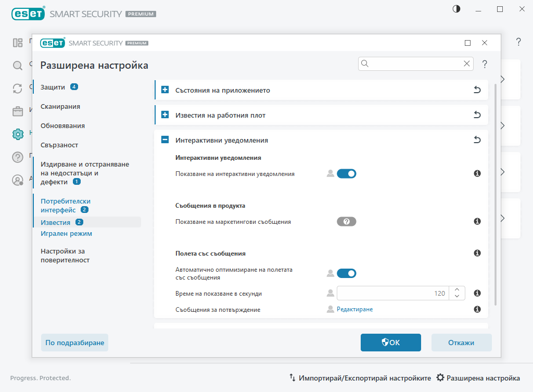The height and width of the screenshot is (392, 533).
Task: Disable showing interactive notifications
Action: pos(347,173)
